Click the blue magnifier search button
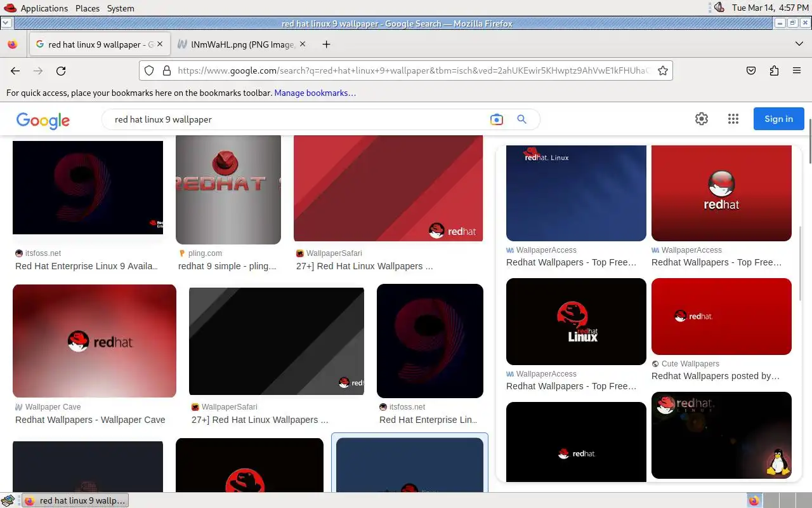The image size is (812, 508). tap(521, 119)
